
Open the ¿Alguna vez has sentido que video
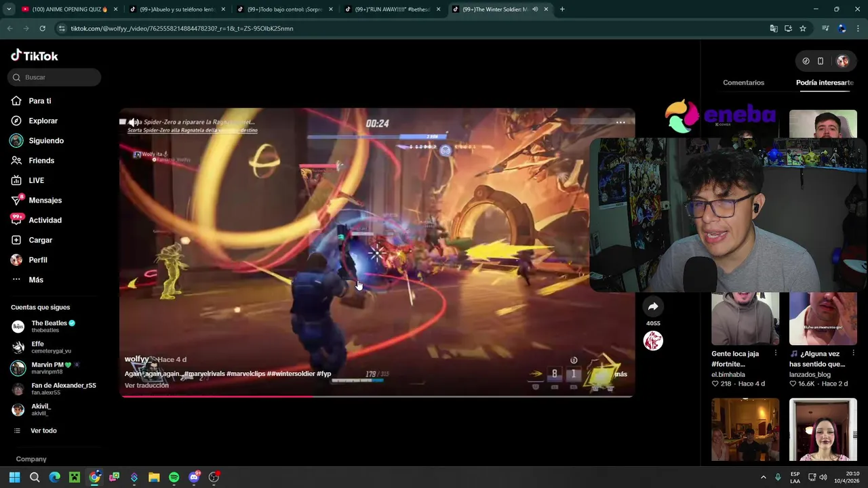click(x=823, y=319)
